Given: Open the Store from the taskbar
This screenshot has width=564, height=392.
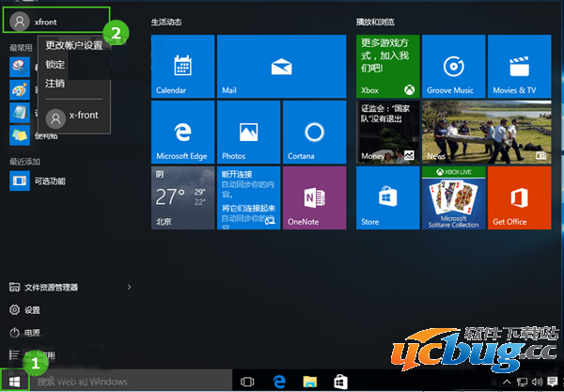Looking at the screenshot, I should [340, 382].
